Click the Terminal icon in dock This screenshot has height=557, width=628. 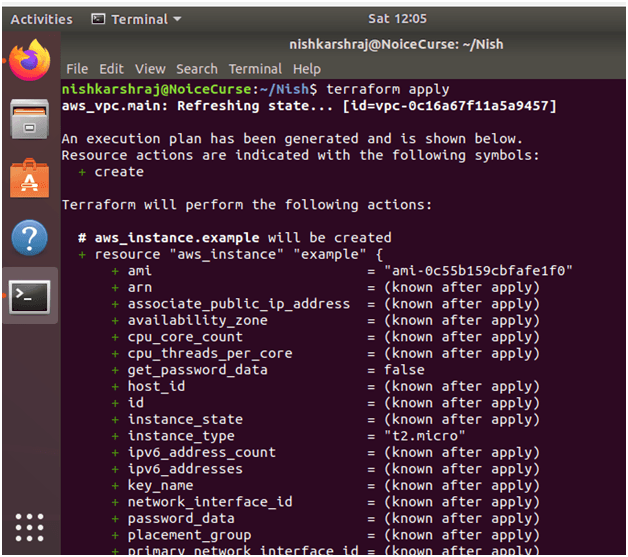point(29,297)
